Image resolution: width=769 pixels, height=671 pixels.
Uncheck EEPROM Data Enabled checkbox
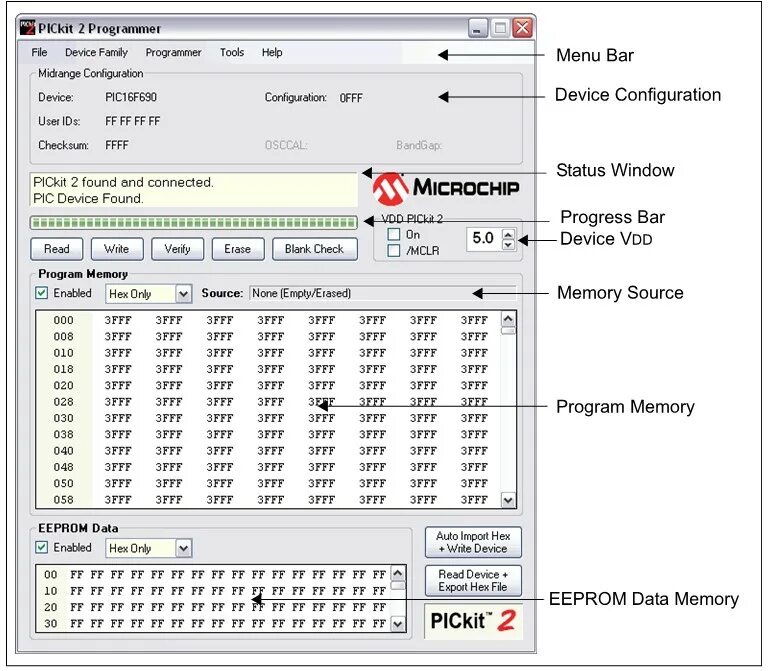(x=42, y=547)
